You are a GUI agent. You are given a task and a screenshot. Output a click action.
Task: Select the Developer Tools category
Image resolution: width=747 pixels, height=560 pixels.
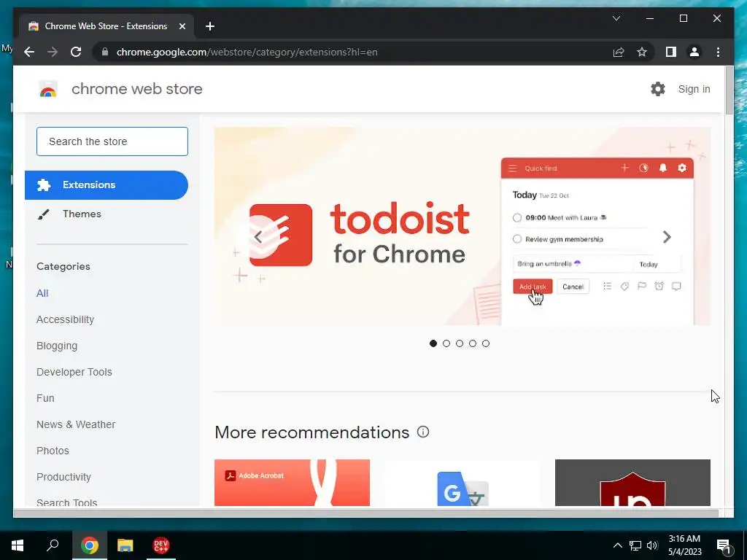click(74, 372)
